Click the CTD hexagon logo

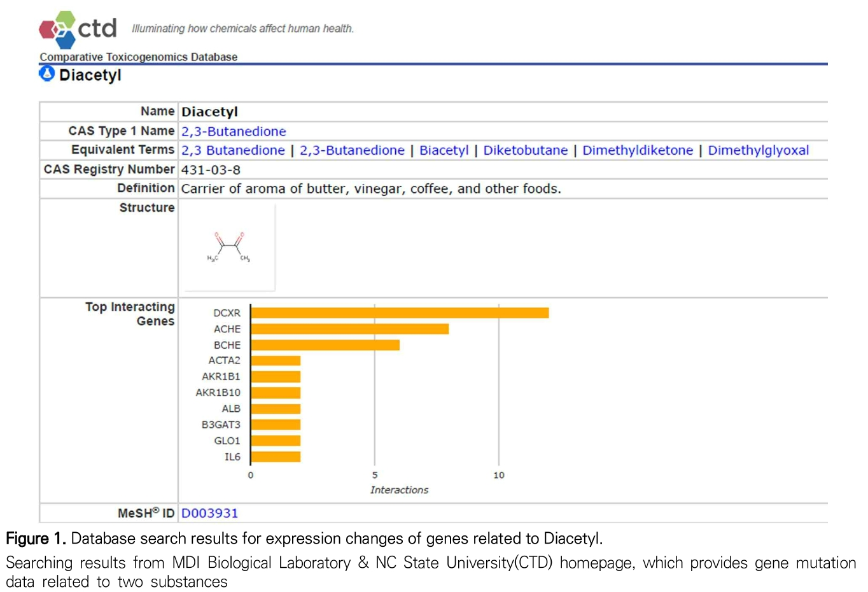coord(57,29)
